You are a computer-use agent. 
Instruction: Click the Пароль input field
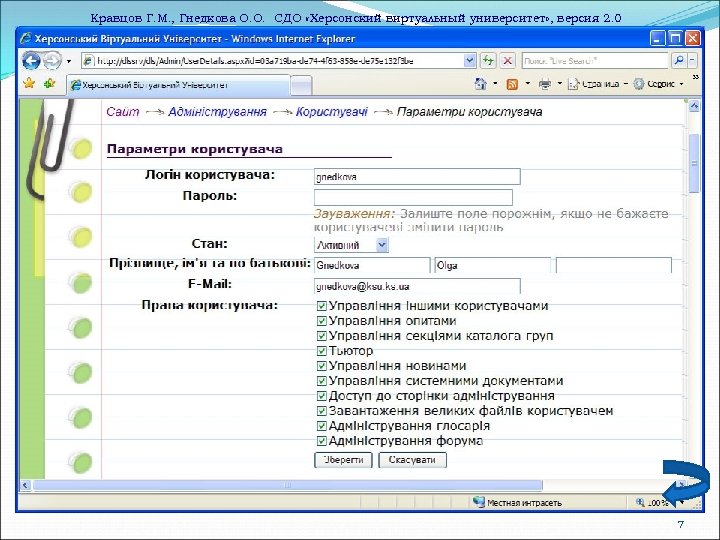pos(413,197)
